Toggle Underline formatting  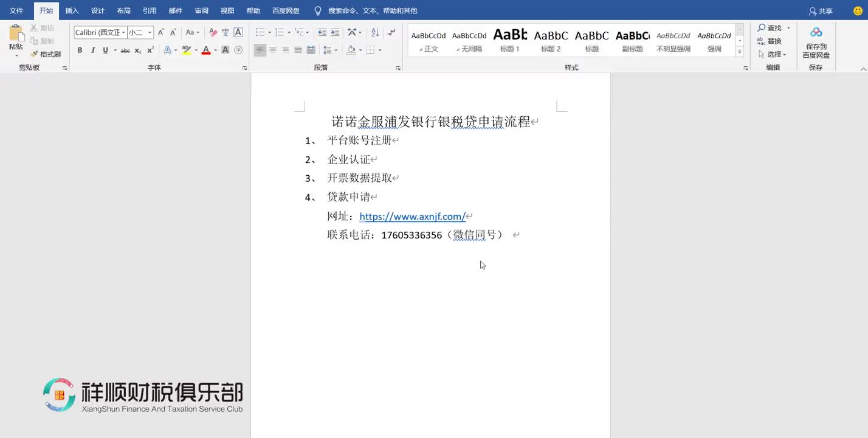[x=105, y=50]
